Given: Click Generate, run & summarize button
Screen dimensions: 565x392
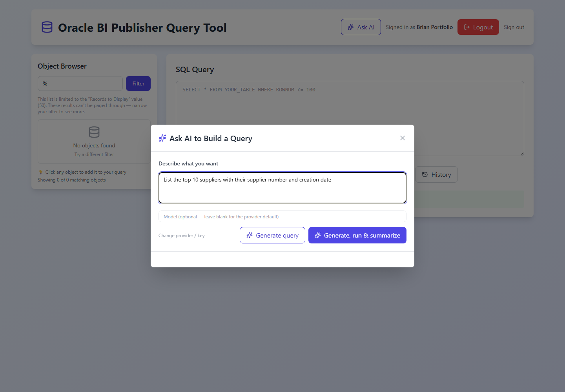Looking at the screenshot, I should click(x=357, y=235).
